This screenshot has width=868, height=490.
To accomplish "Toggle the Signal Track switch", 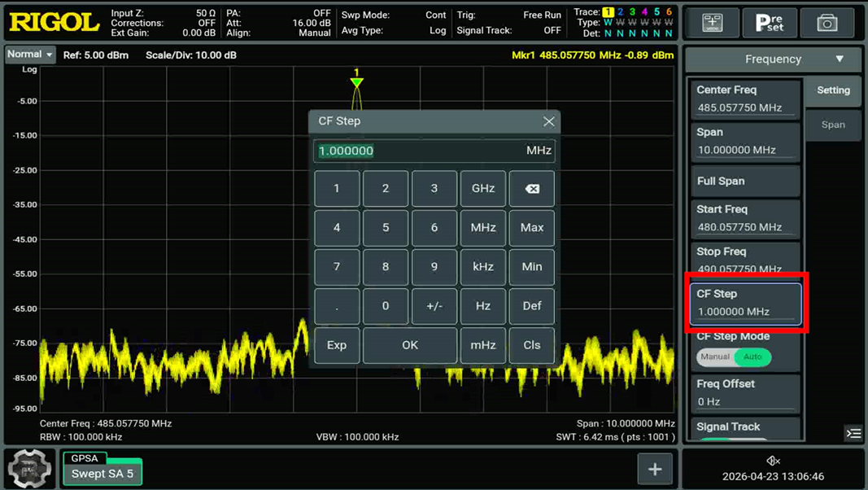I will pos(734,440).
